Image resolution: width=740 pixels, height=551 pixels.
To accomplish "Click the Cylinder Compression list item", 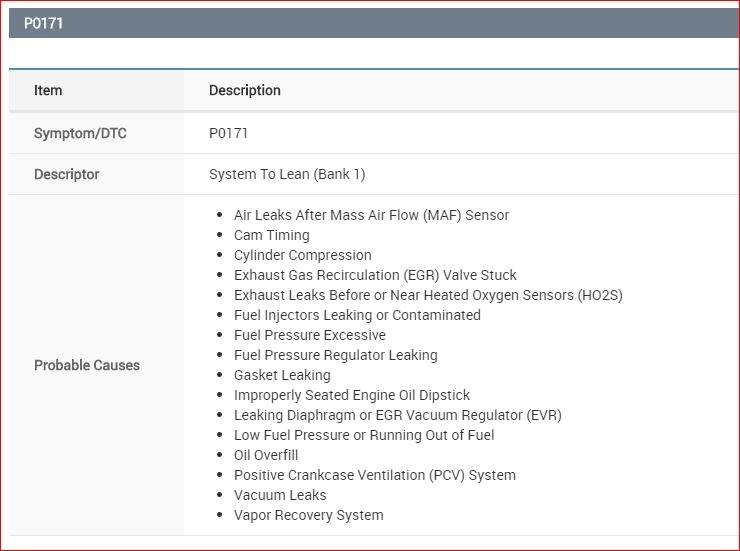I will tap(302, 255).
